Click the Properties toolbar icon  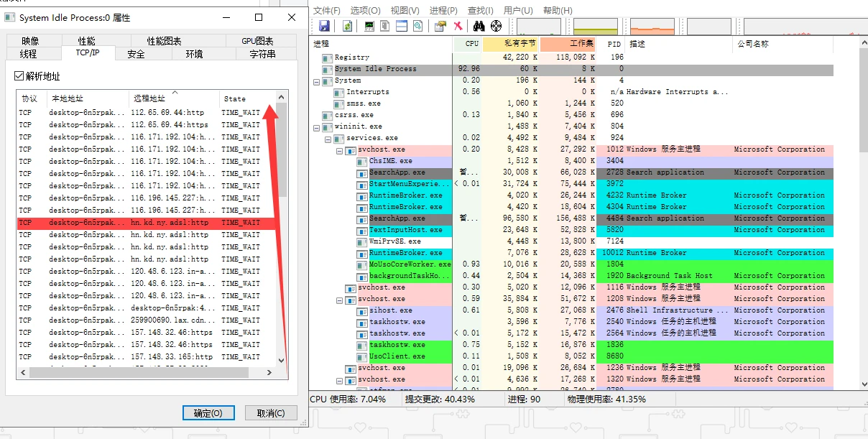pyautogui.click(x=440, y=26)
